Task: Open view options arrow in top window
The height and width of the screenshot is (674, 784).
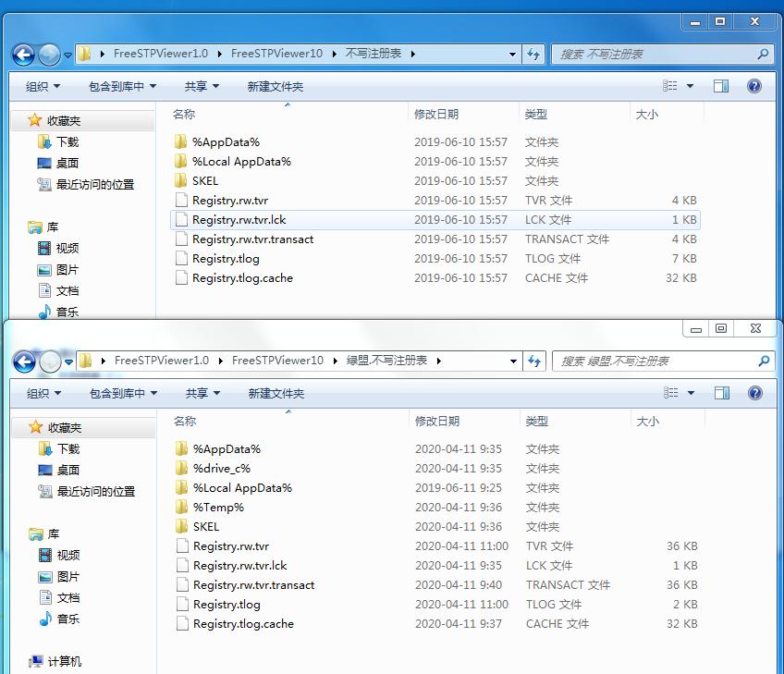Action: click(x=690, y=86)
